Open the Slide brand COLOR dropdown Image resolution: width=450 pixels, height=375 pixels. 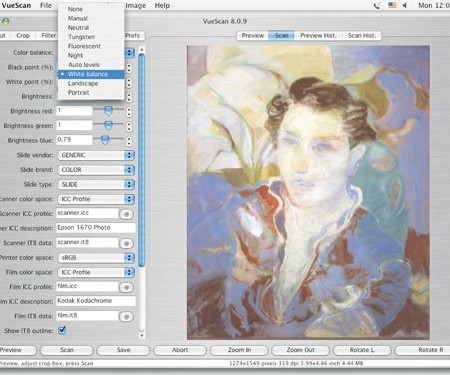pos(96,170)
